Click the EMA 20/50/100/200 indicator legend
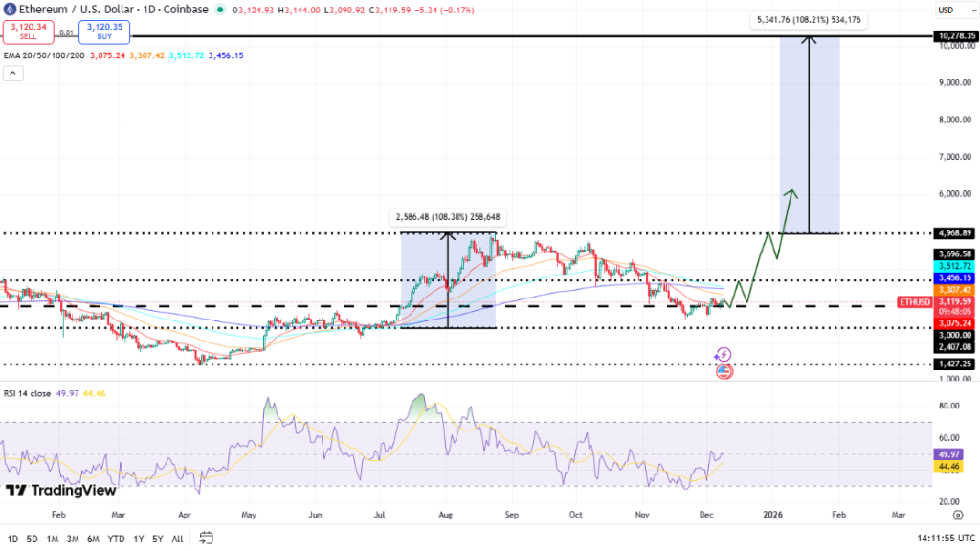This screenshot has height=551, width=980. click(44, 55)
